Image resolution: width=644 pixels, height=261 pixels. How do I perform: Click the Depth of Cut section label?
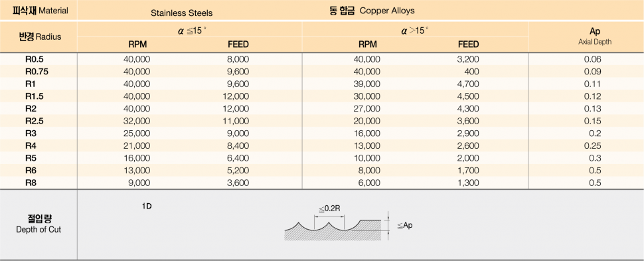(x=39, y=224)
